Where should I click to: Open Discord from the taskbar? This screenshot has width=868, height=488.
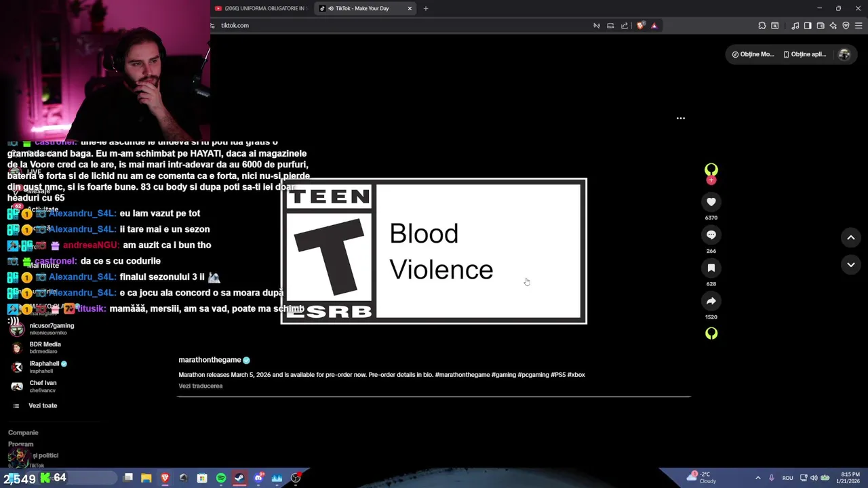[258, 478]
